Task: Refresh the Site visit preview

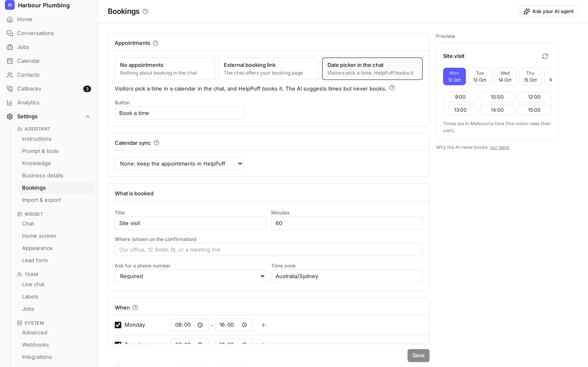Action: (x=545, y=56)
